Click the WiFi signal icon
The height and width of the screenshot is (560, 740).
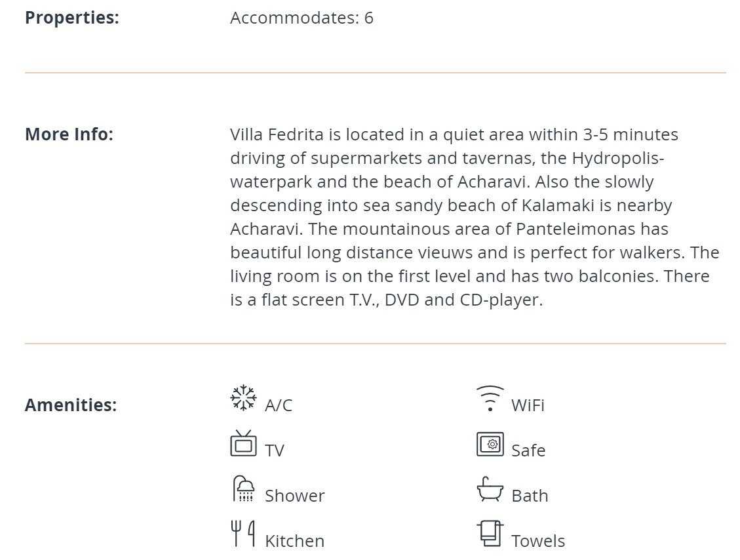click(490, 399)
